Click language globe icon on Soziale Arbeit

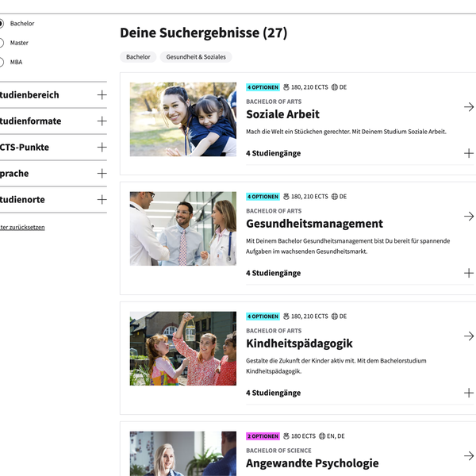335,87
